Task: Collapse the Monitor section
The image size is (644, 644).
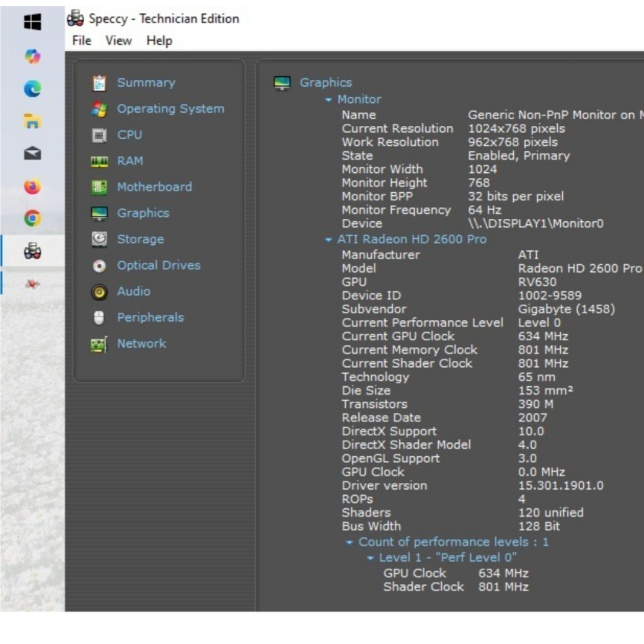Action: [x=329, y=100]
